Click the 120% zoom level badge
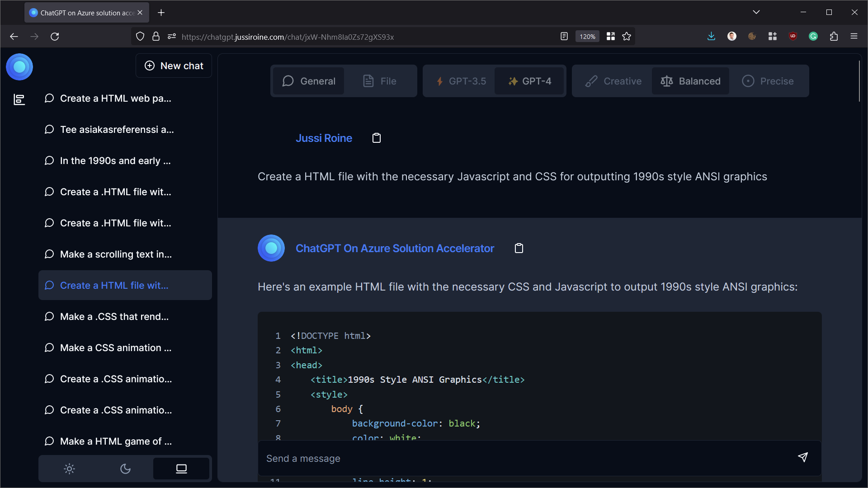 coord(587,37)
